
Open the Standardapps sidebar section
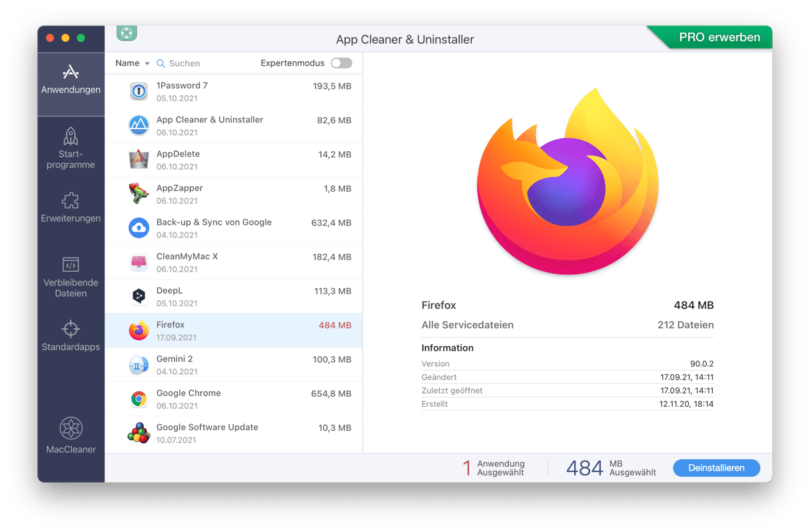[x=71, y=336]
